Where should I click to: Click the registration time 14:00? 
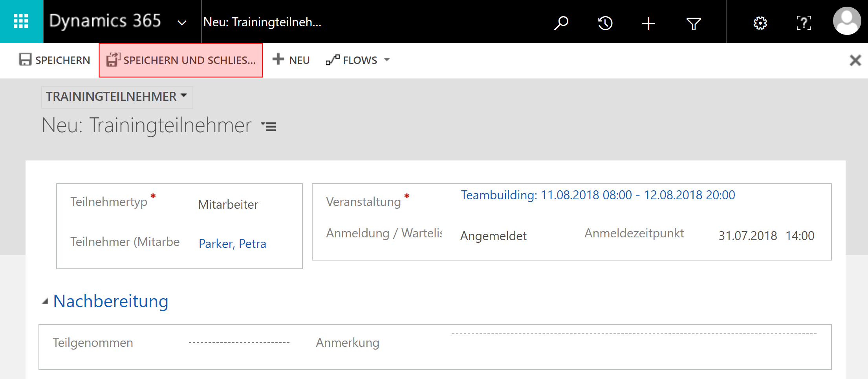(x=800, y=236)
